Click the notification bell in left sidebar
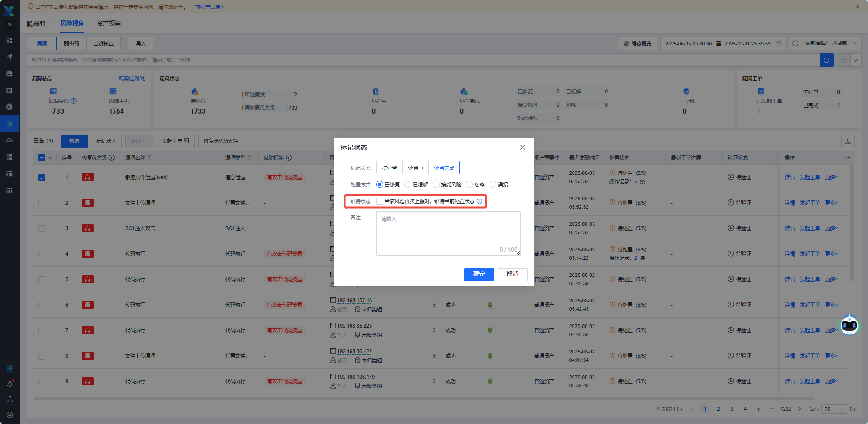This screenshot has width=868, height=424. point(10,384)
